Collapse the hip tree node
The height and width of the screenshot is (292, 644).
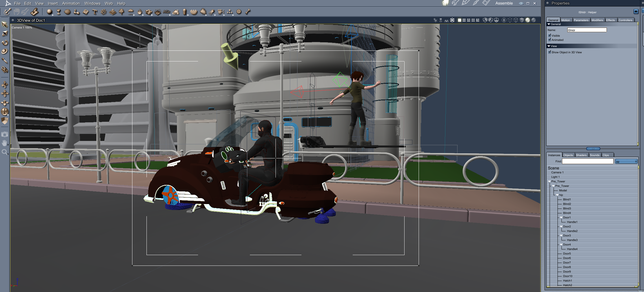click(557, 195)
